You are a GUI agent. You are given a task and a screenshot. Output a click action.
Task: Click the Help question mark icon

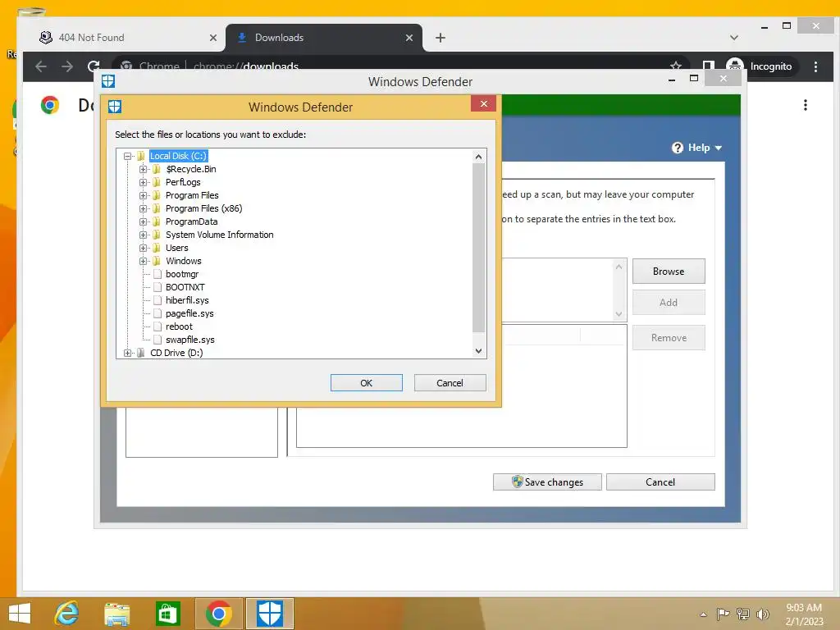pos(677,148)
